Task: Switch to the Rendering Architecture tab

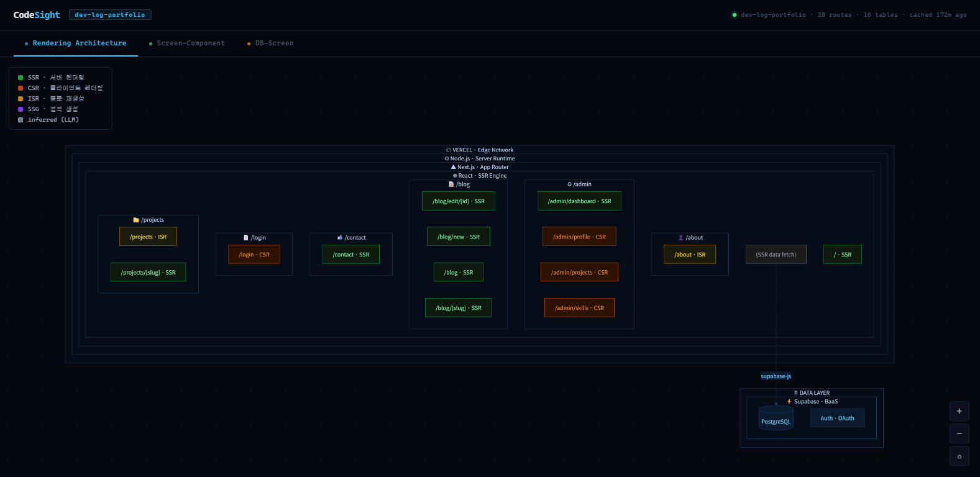Action: click(75, 43)
